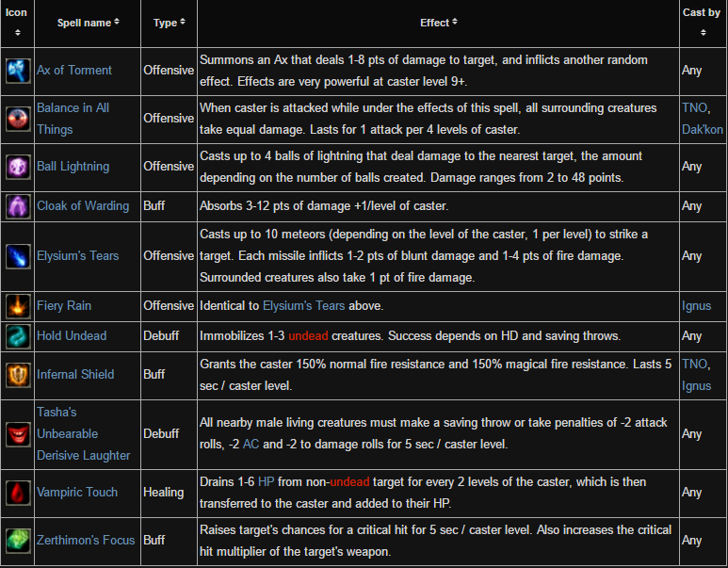Sort table by Icon column
This screenshot has height=568, width=728.
click(x=17, y=23)
